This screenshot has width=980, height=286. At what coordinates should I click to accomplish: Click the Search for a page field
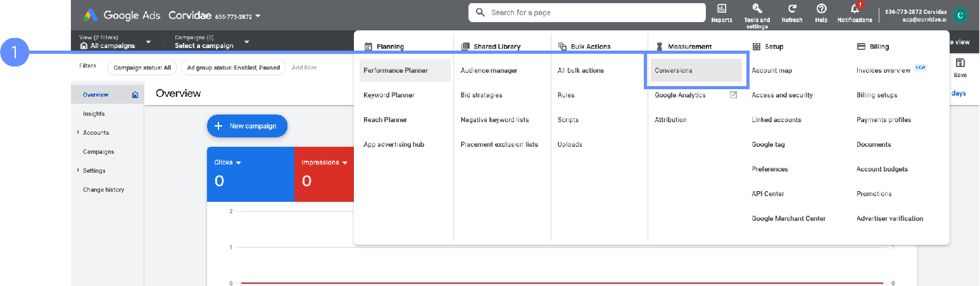[586, 13]
